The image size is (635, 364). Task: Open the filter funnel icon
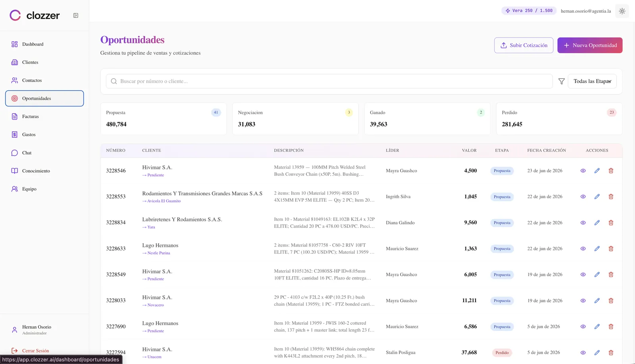561,81
